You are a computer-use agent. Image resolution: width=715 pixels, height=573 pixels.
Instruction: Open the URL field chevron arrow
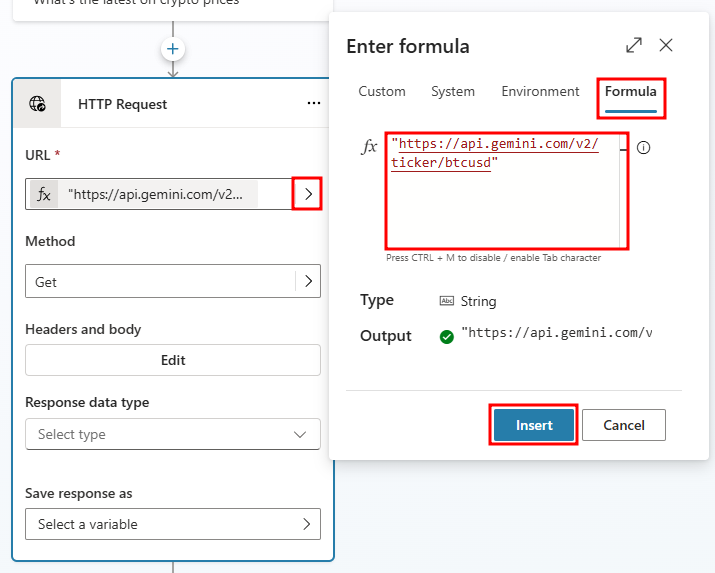308,194
